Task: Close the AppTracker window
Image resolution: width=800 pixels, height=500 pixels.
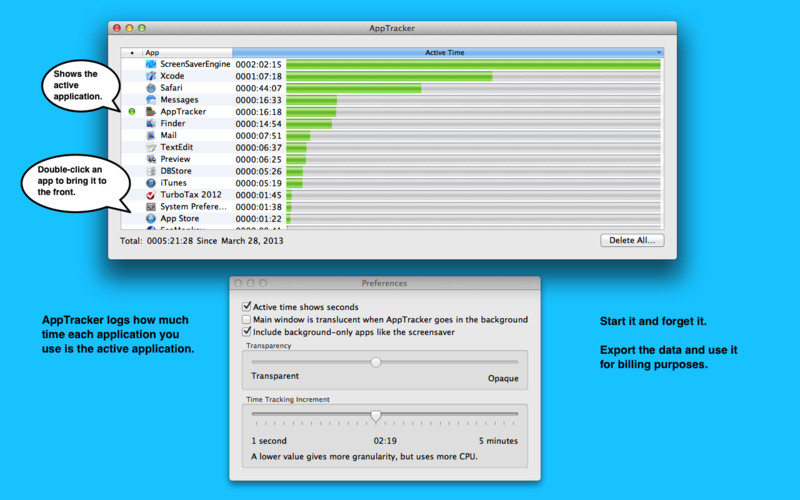Action: (117, 28)
